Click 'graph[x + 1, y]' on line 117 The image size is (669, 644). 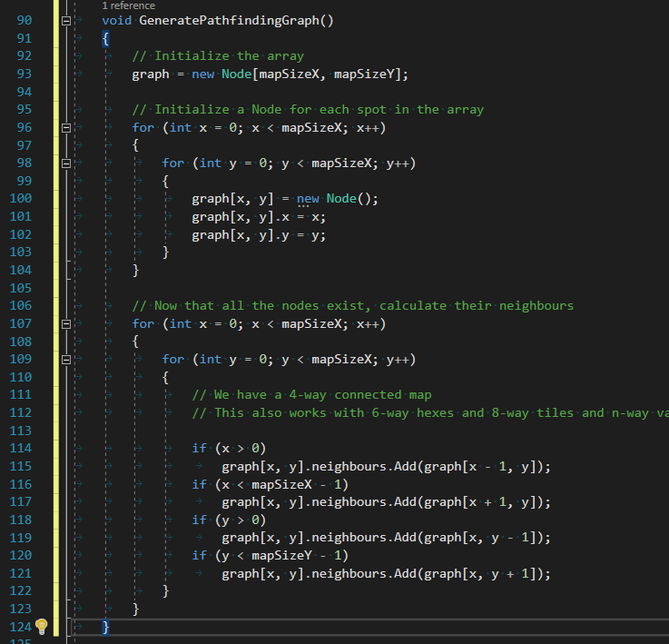(480, 501)
